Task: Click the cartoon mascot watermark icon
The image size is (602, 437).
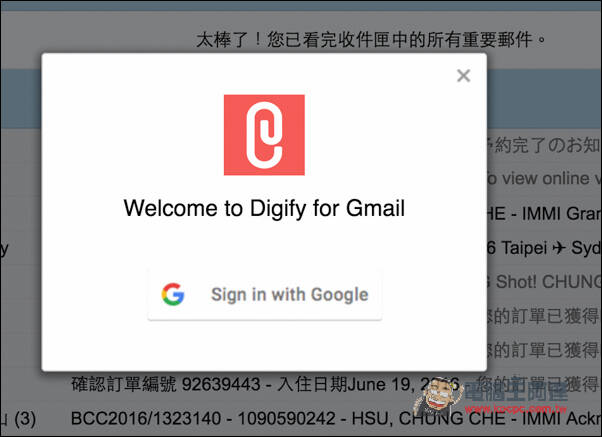Action: pyautogui.click(x=438, y=398)
